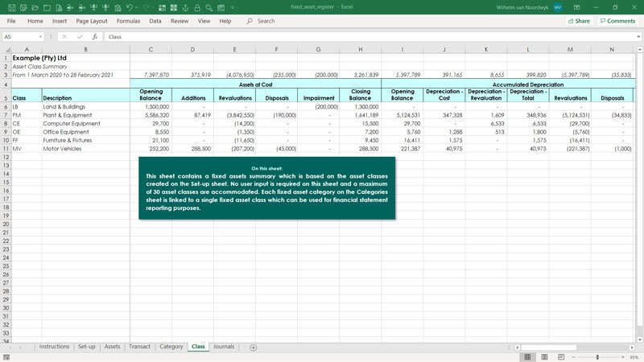Switch to the Journals sheet tab
Viewport: 644px width, 362px height.
tap(224, 347)
